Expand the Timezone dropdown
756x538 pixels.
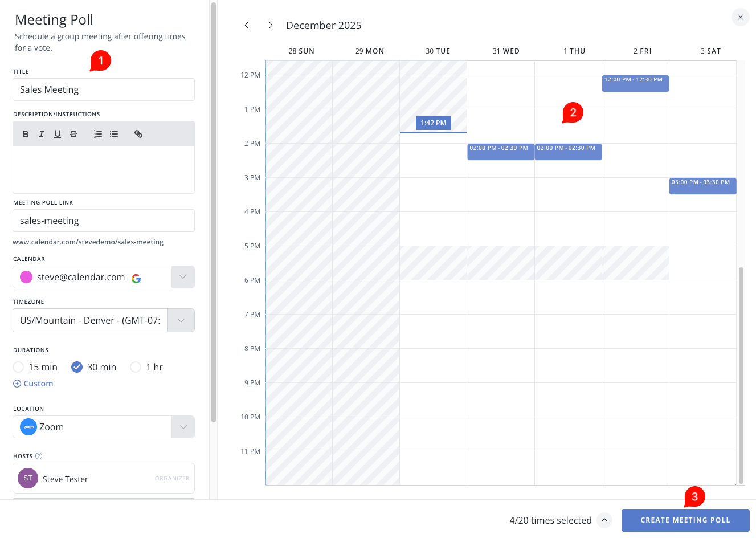click(x=181, y=320)
